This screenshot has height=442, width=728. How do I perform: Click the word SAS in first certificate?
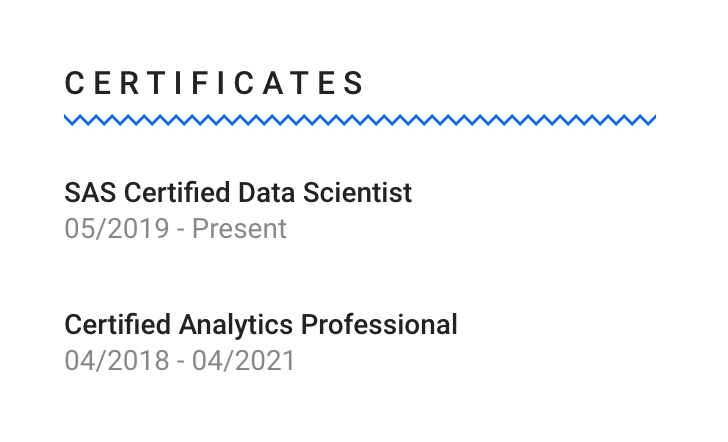click(90, 192)
